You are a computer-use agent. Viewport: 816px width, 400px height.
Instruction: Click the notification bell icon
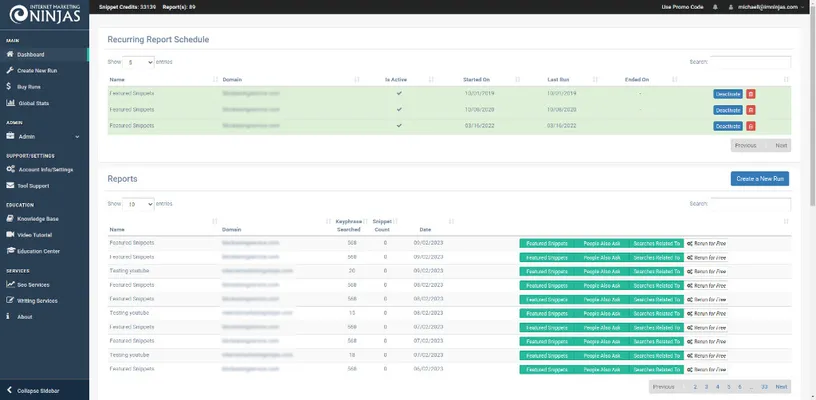[x=715, y=6]
